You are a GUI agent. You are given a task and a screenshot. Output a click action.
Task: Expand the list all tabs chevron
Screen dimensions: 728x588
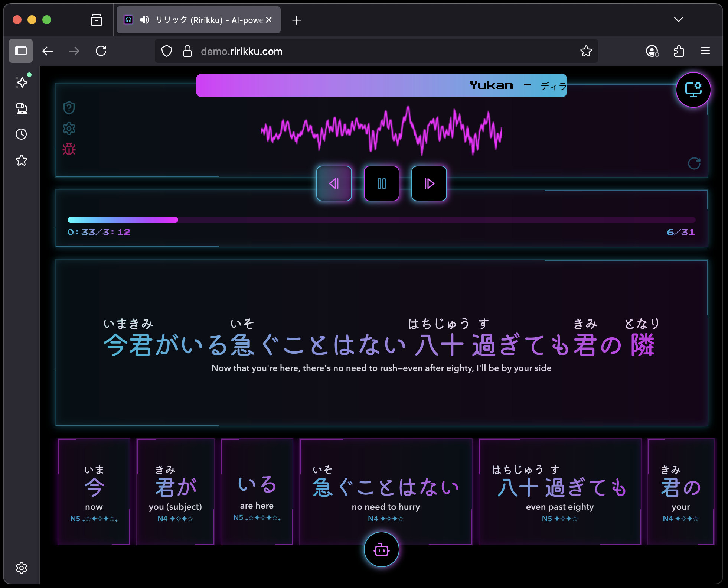[x=678, y=20]
